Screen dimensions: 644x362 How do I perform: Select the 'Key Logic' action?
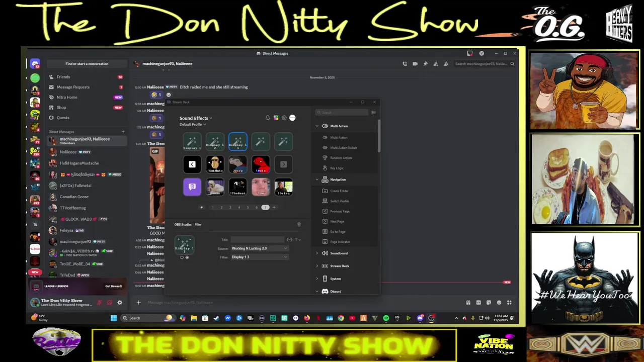tap(337, 168)
